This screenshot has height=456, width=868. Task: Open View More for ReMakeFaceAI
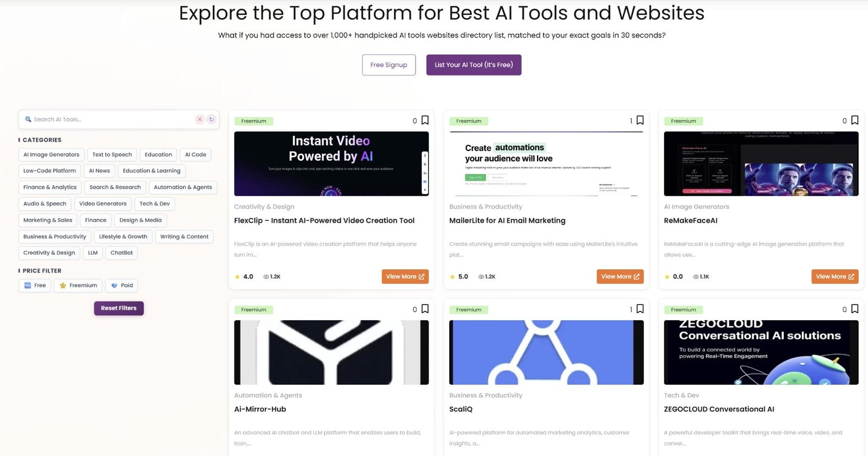pyautogui.click(x=835, y=277)
